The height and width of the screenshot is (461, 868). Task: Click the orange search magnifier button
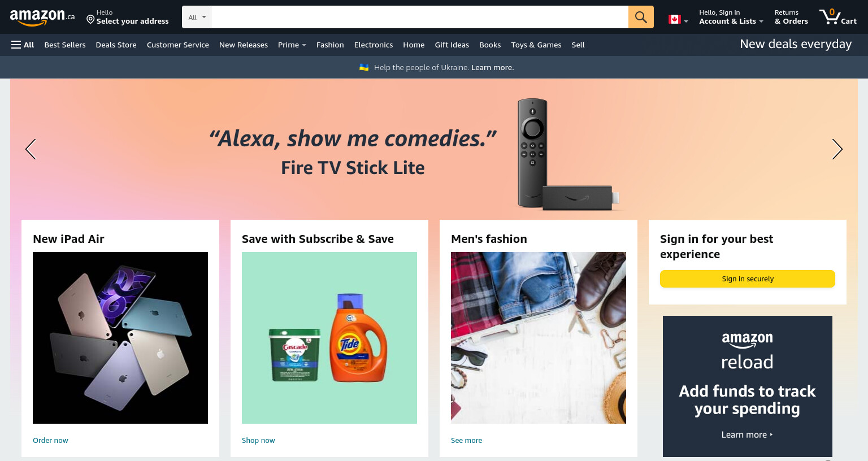tap(641, 17)
